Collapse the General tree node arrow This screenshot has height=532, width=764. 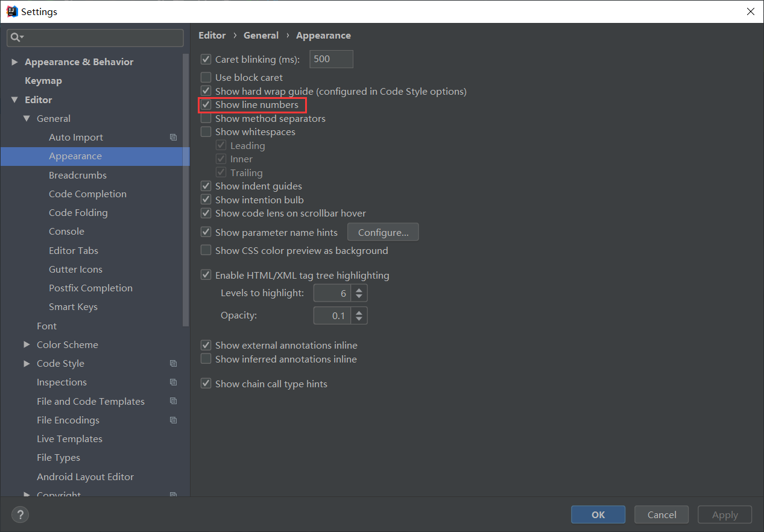tap(27, 118)
